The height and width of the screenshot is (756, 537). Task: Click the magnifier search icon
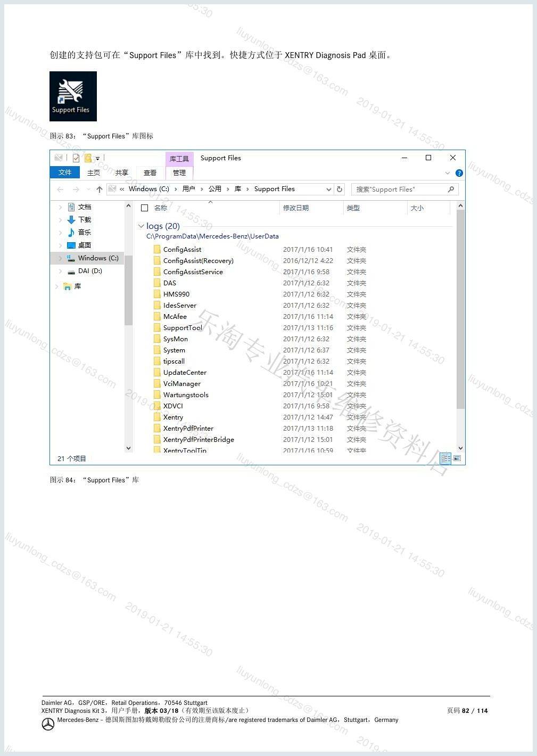point(451,189)
